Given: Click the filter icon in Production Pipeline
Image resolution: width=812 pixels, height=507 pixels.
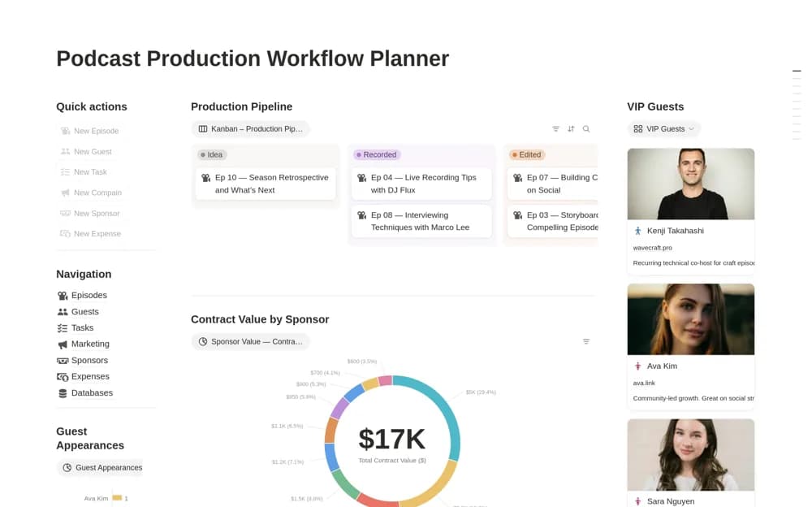Looking at the screenshot, I should [x=555, y=129].
